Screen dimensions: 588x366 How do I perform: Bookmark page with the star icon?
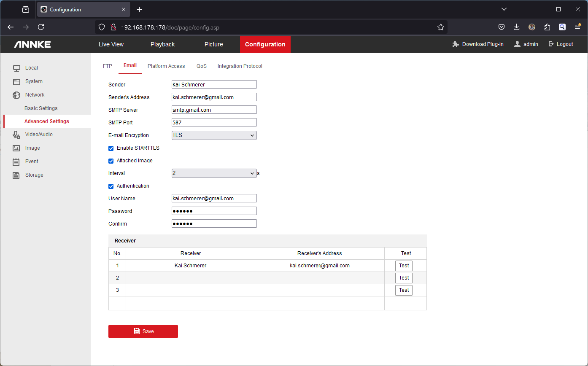point(441,27)
